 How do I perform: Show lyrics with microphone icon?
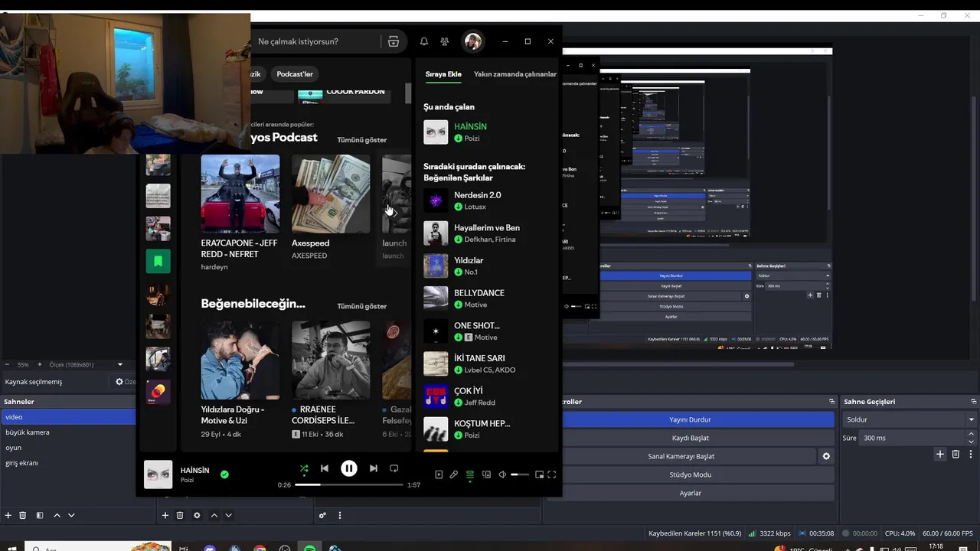point(454,474)
